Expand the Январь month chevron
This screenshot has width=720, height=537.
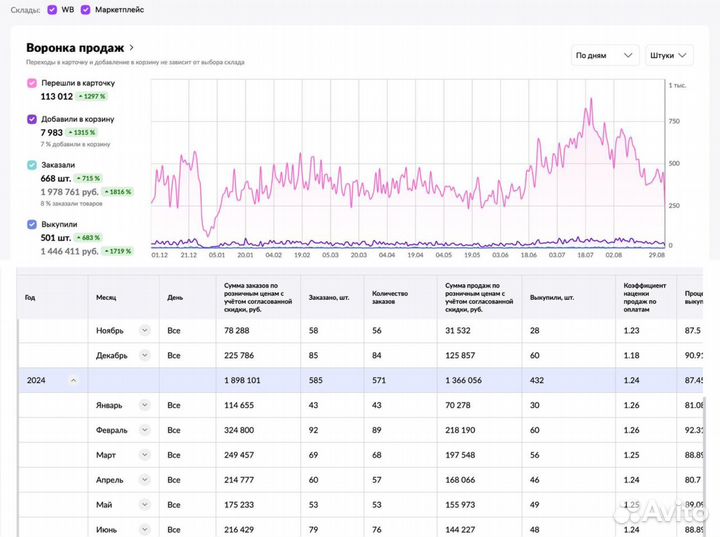144,405
